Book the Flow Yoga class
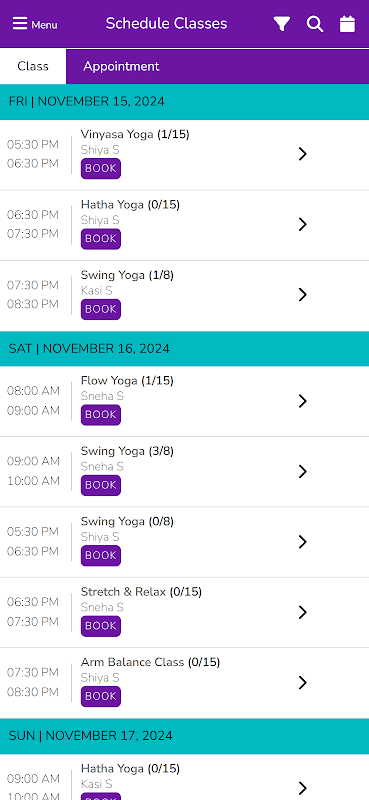This screenshot has width=369, height=800. click(x=101, y=415)
